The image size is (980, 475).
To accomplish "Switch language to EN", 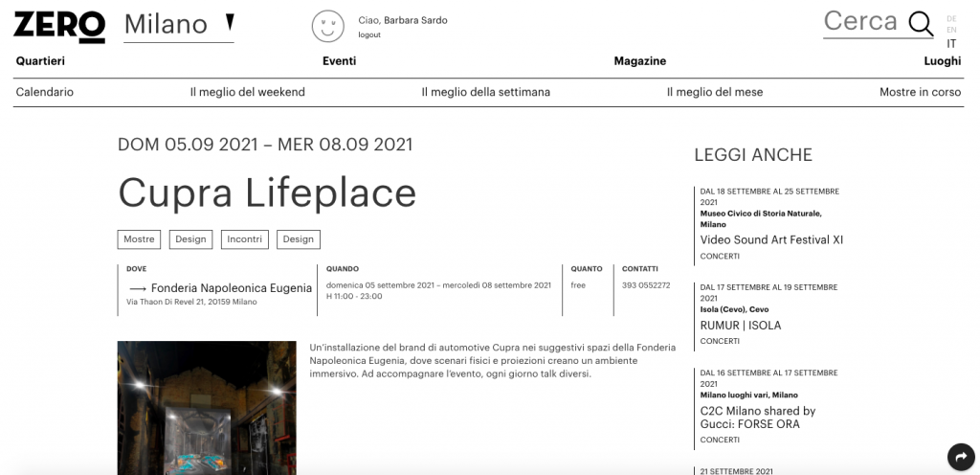I will [951, 30].
